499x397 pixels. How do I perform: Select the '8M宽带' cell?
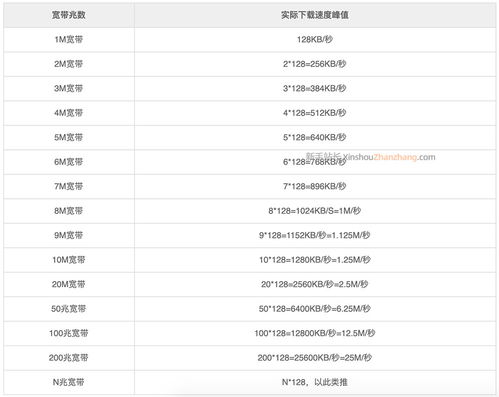point(69,211)
